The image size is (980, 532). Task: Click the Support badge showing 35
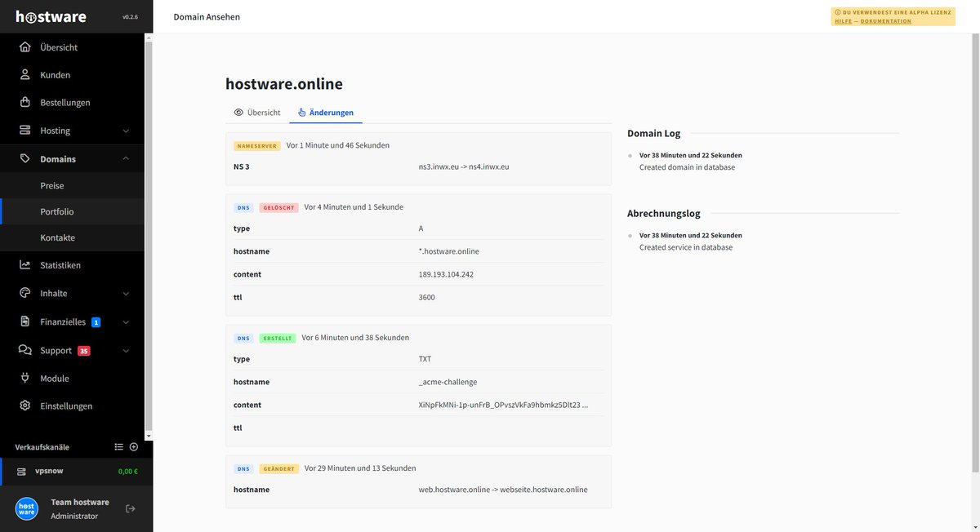tap(83, 351)
